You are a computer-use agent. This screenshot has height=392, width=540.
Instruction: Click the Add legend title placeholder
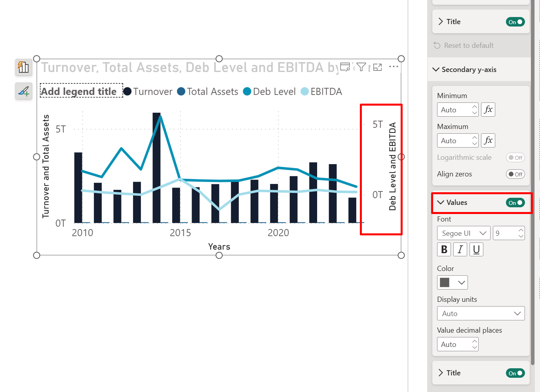(x=82, y=91)
